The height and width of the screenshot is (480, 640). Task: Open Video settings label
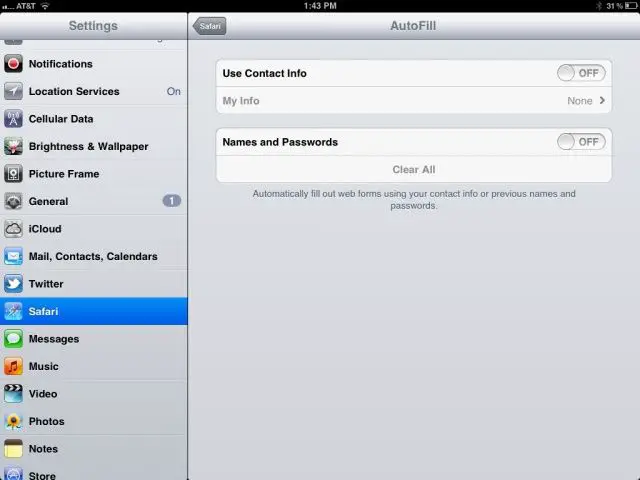pos(43,394)
